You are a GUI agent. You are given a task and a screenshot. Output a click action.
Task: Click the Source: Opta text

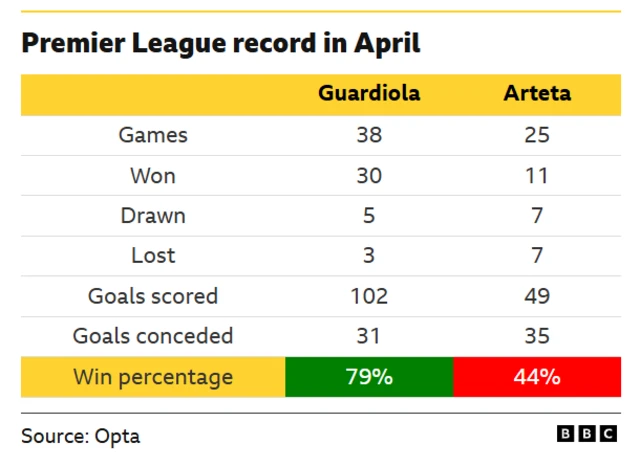pos(80,436)
